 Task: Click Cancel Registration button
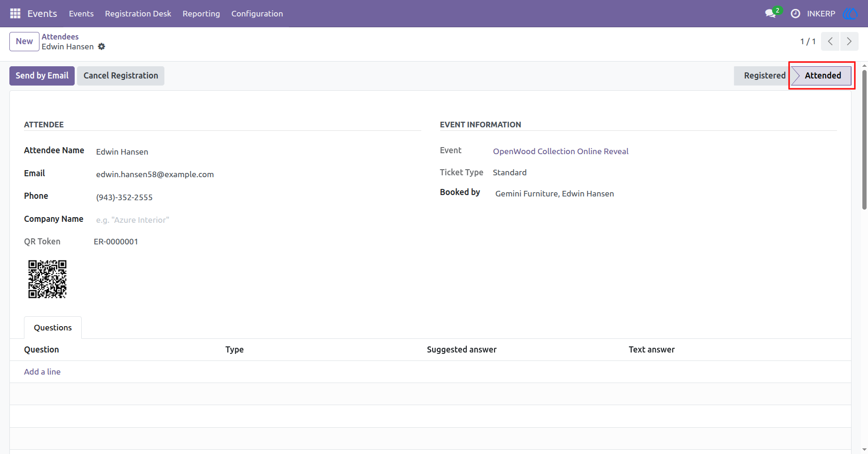(x=121, y=76)
